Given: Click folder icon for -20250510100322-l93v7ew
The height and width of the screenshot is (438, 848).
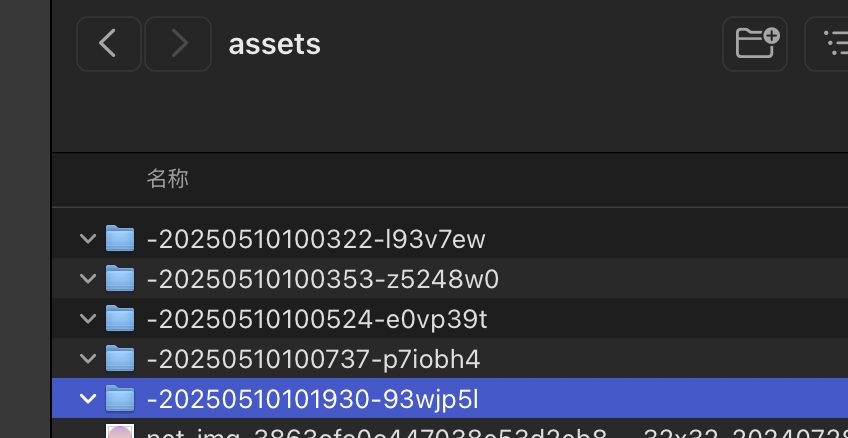Looking at the screenshot, I should pyautogui.click(x=120, y=239).
